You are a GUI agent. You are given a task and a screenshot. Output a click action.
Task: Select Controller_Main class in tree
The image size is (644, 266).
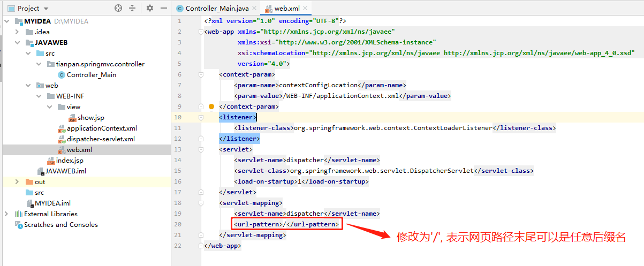coord(92,74)
